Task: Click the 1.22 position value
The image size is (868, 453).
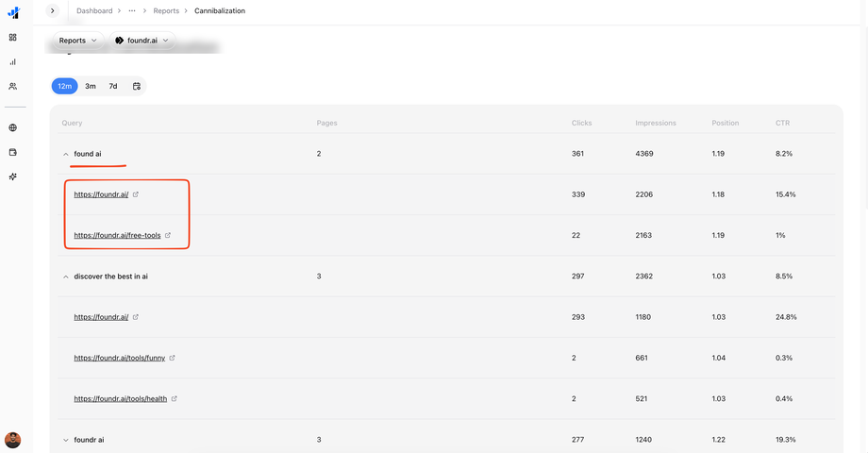Action: (718, 440)
